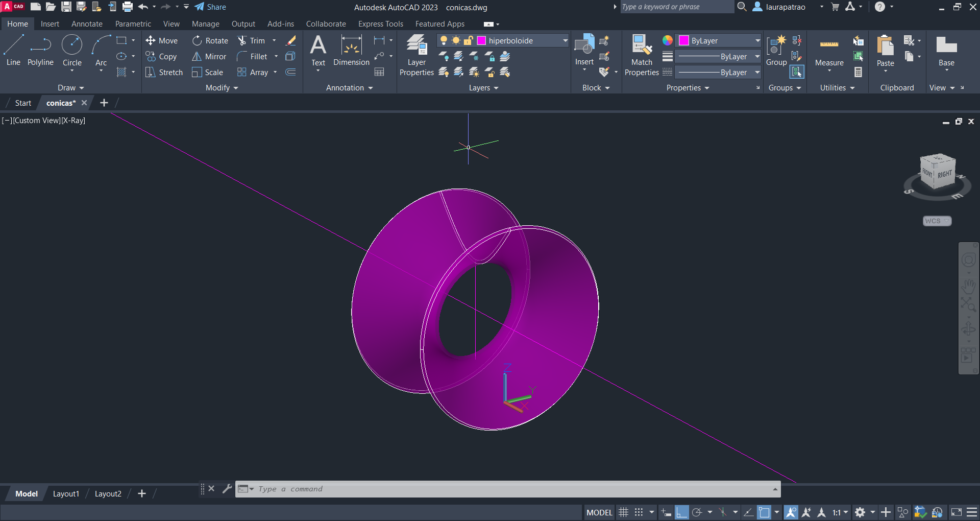980x521 pixels.
Task: Select the Text annotation tool
Action: pyautogui.click(x=318, y=51)
